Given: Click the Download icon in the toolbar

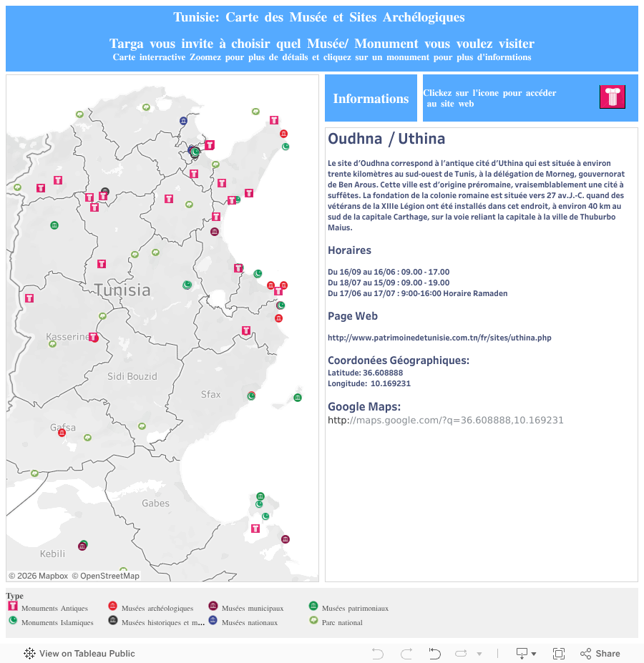Looking at the screenshot, I should (522, 653).
